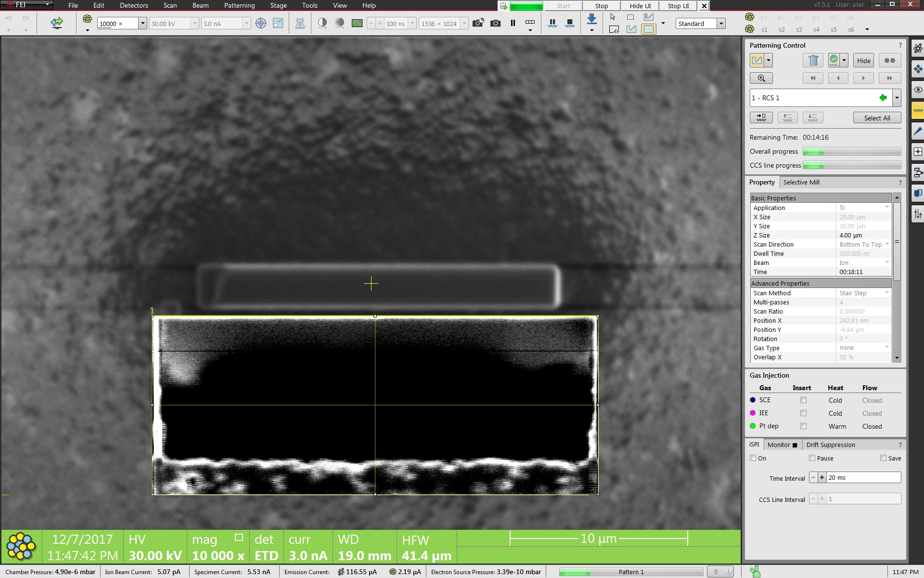Open the magnification 10000x dropdown
The image size is (924, 578).
(142, 24)
